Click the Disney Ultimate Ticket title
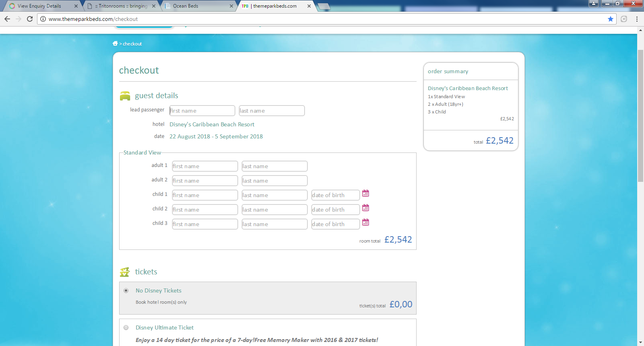Screen dimensions: 644x346 165,327
